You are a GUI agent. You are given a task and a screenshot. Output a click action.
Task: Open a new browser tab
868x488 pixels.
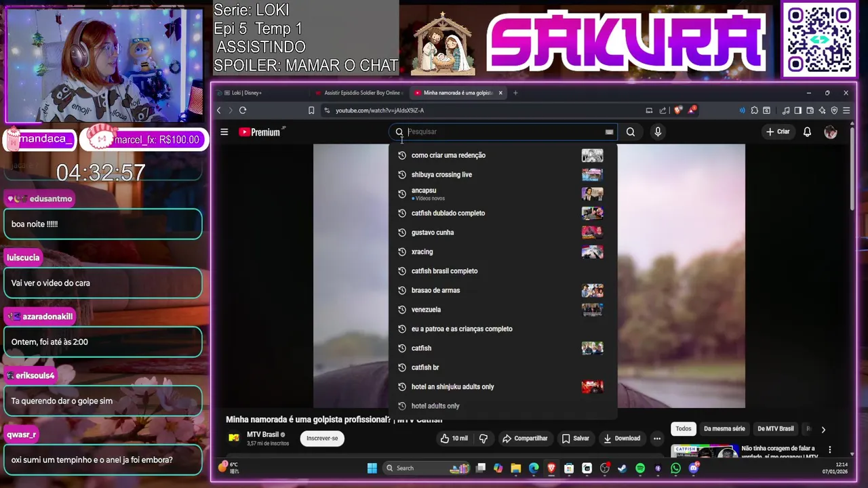click(x=515, y=93)
